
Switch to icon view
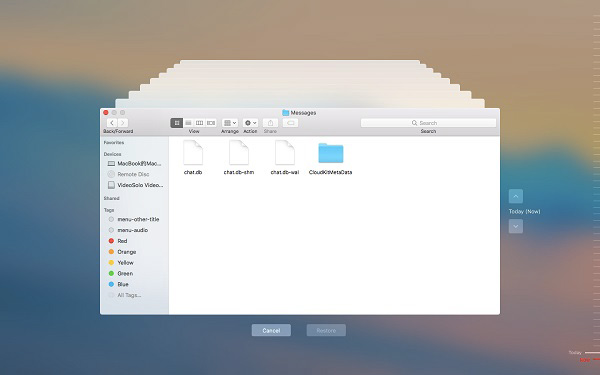176,123
